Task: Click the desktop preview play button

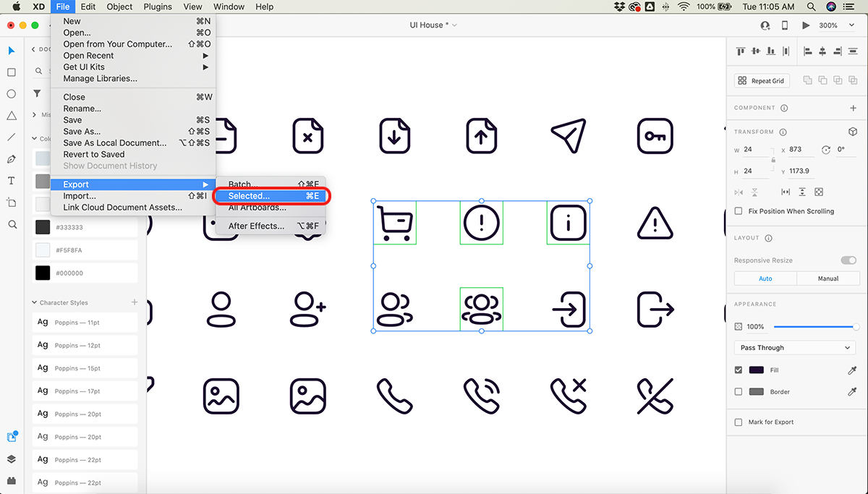Action: coord(806,25)
